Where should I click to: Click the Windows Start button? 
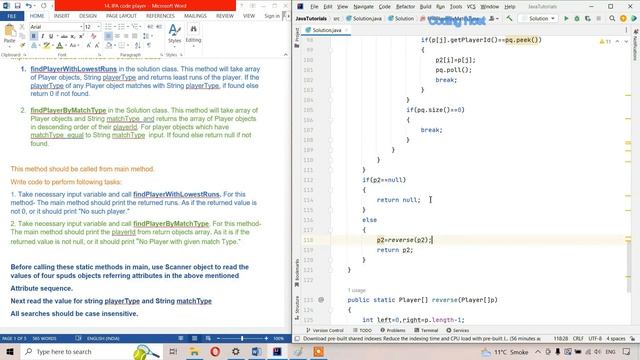(x=10, y=351)
